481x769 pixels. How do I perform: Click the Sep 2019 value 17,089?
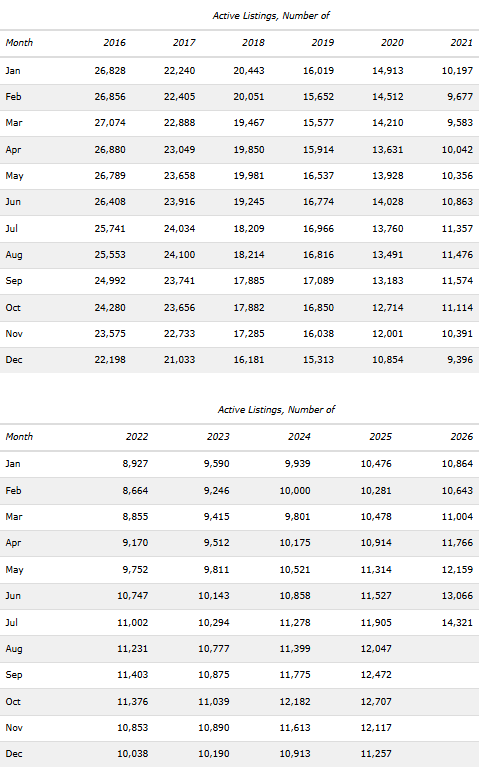[x=318, y=281]
